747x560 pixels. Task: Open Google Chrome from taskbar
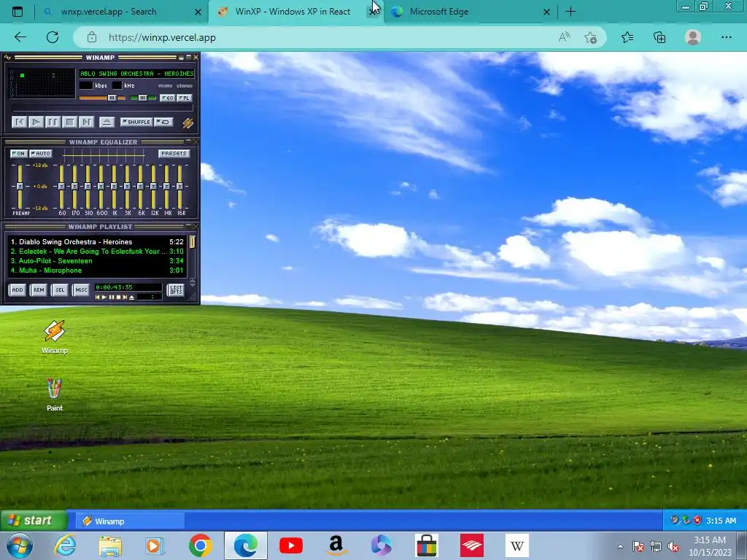click(x=201, y=545)
